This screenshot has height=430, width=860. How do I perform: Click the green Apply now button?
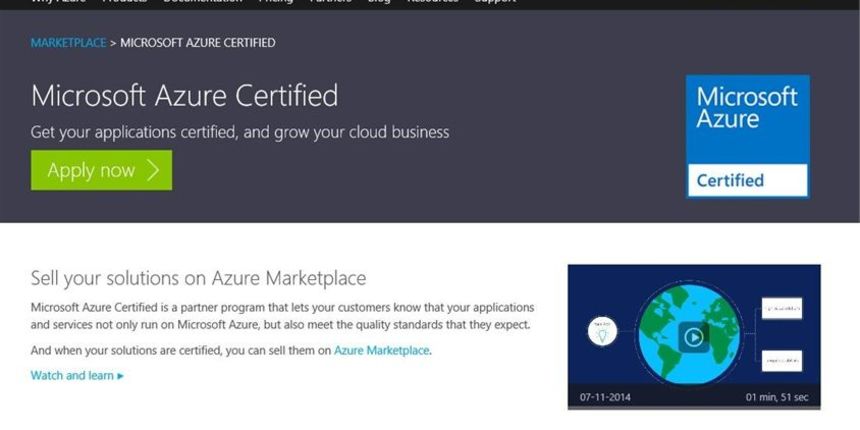coord(101,170)
